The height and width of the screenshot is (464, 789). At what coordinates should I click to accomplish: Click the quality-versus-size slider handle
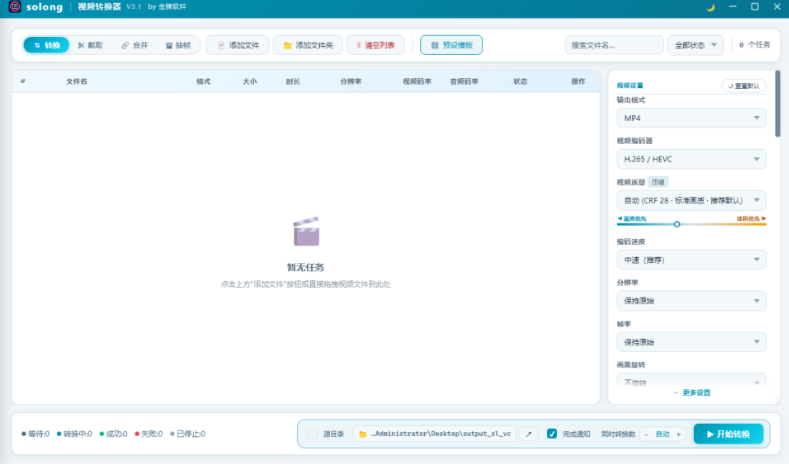tap(677, 224)
